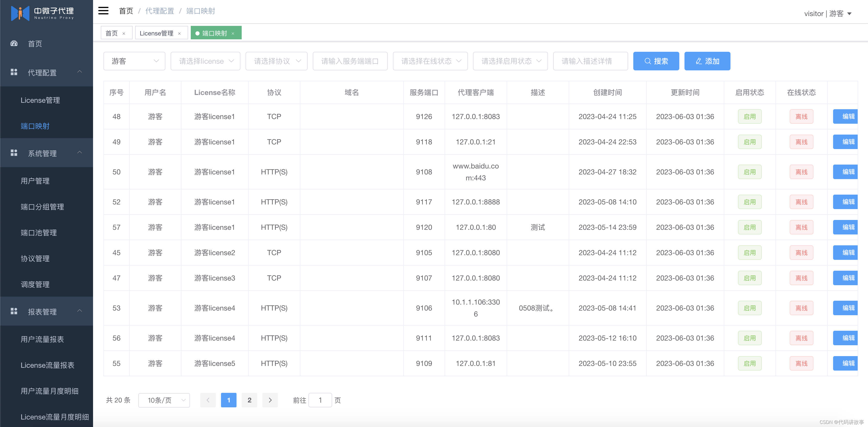The width and height of the screenshot is (868, 427).
Task: Click the 服务端口 column header
Action: pos(424,92)
